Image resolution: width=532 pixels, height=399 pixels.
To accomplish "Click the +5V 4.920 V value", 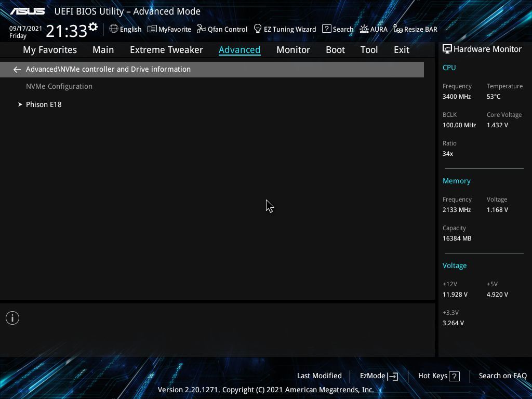I will (x=497, y=295).
